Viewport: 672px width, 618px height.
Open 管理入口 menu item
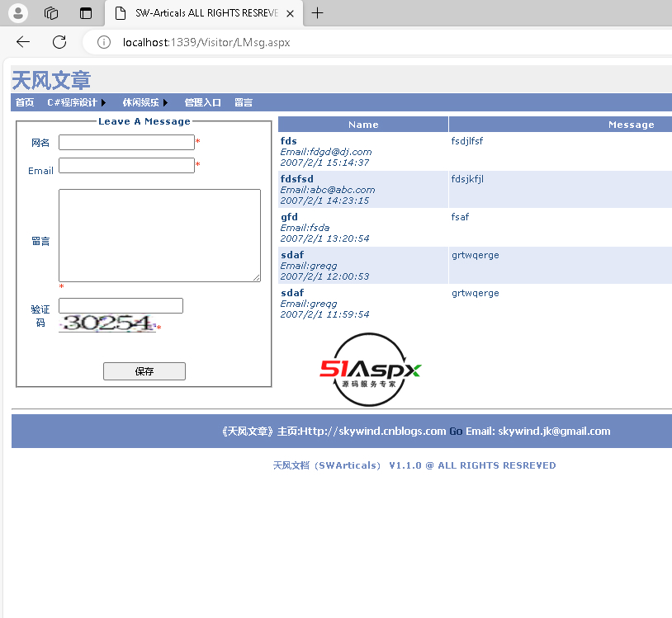203,102
